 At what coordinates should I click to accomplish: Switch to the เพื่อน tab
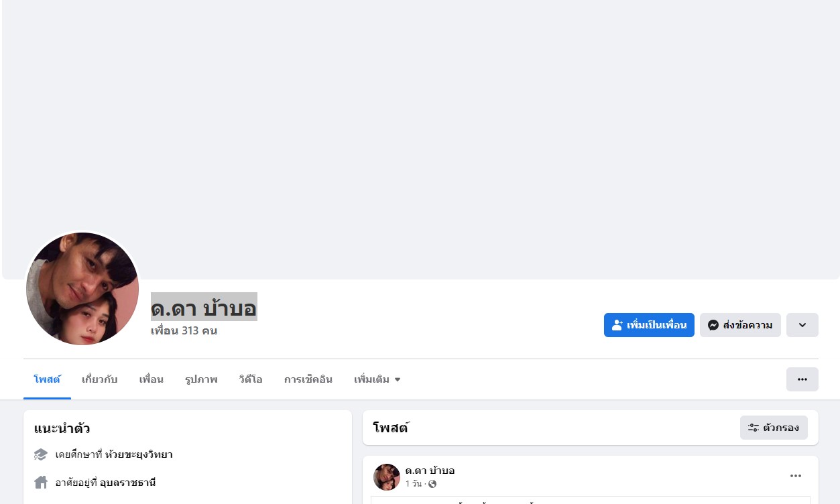click(x=152, y=379)
